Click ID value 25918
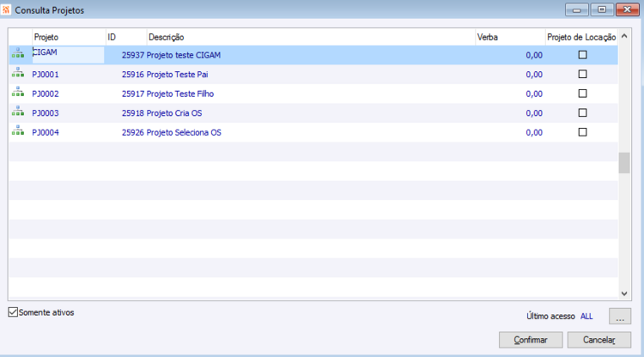Viewport: 644px width, 357px height. 133,113
